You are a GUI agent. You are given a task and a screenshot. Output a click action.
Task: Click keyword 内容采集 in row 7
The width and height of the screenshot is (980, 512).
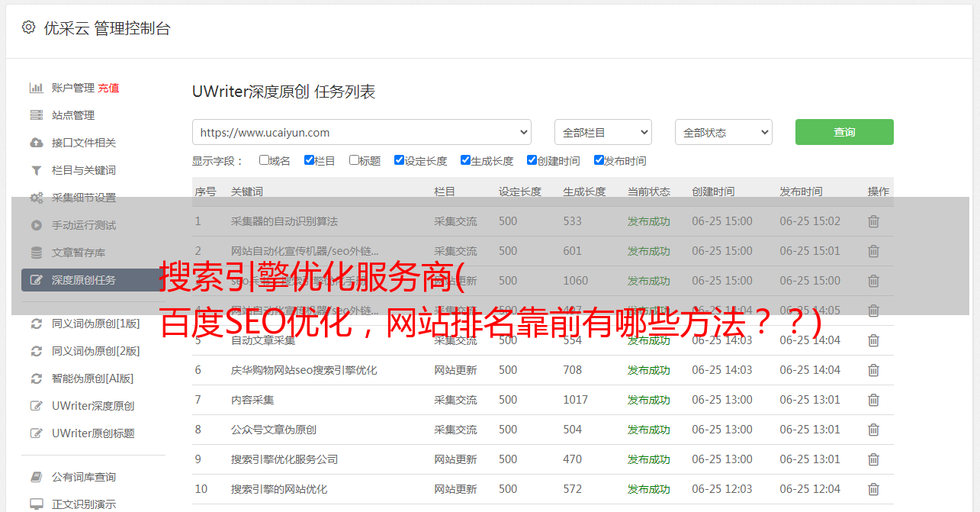click(x=252, y=400)
